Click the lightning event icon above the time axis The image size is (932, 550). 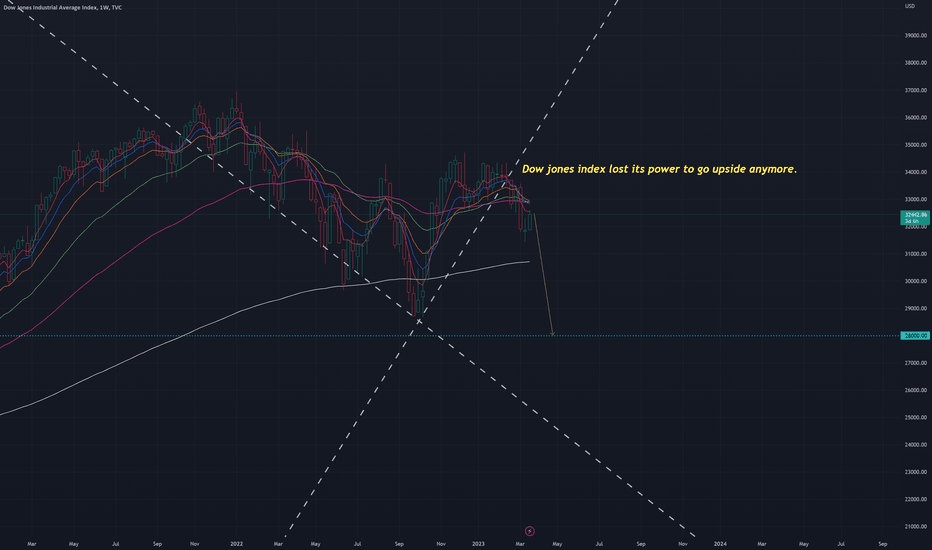[x=530, y=531]
